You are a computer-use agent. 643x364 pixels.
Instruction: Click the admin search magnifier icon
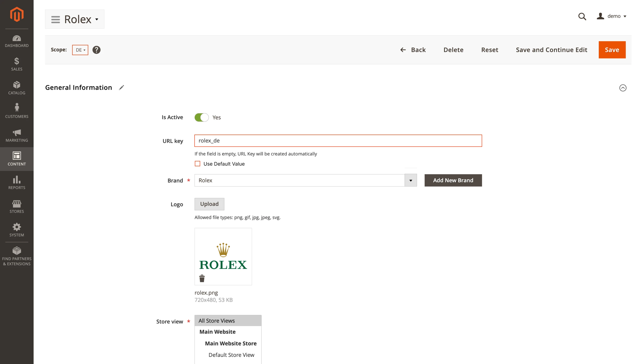pyautogui.click(x=582, y=16)
